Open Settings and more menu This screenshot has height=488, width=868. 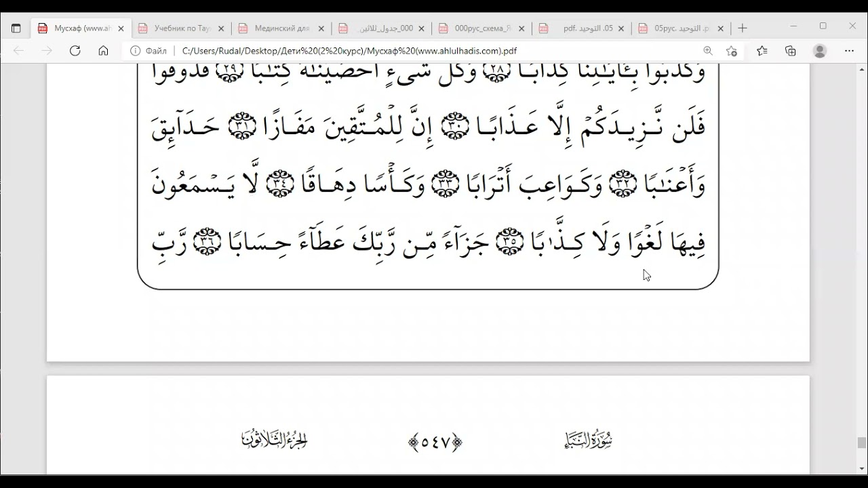pos(849,51)
